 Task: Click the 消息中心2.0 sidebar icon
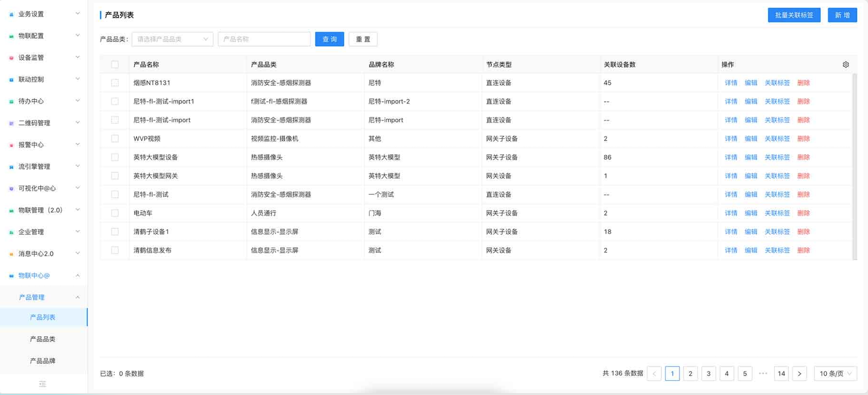click(x=11, y=254)
